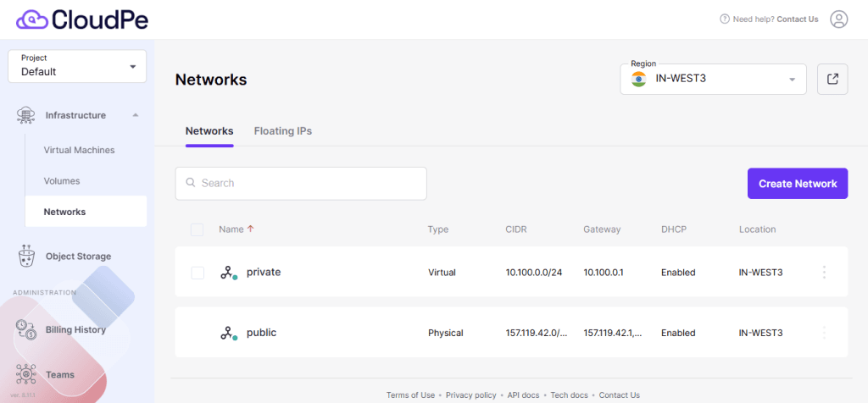Click the Object Storage bucket icon
Viewport: 868px width, 403px height.
[x=26, y=256]
